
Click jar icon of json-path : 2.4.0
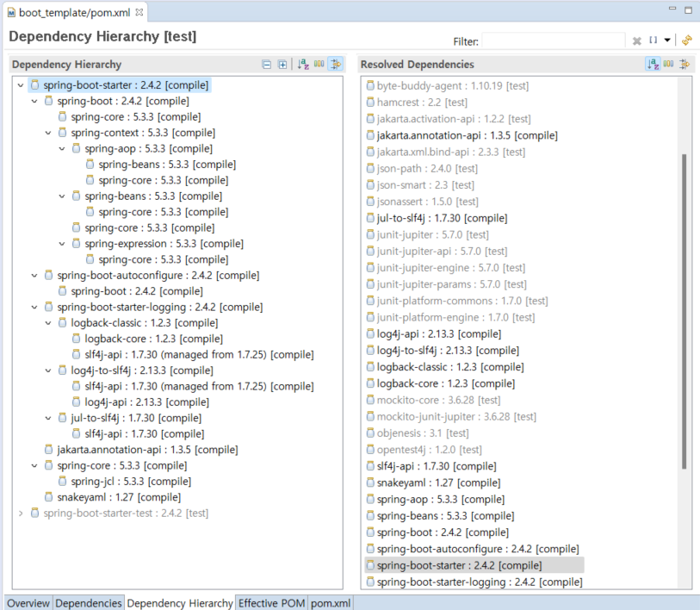[370, 168]
